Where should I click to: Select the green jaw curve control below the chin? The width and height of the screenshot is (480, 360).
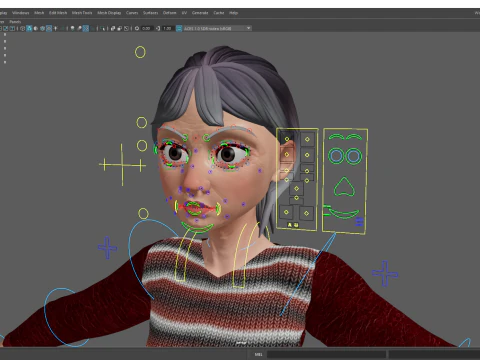(x=197, y=228)
